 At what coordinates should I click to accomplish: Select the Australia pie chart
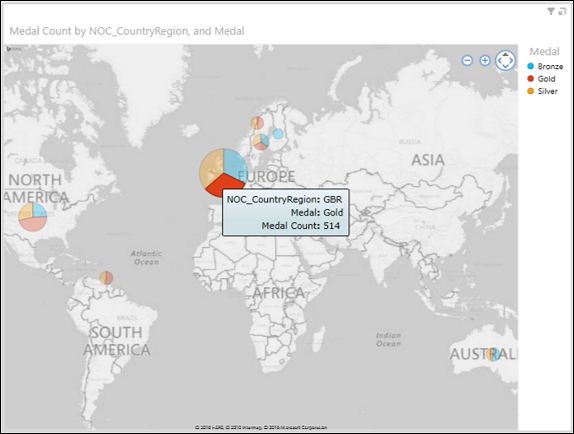pyautogui.click(x=493, y=355)
